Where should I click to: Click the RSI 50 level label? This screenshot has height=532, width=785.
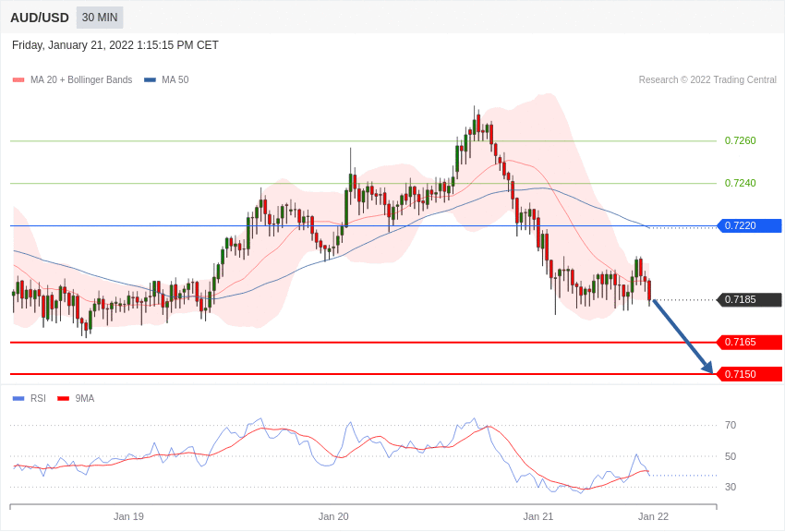[731, 456]
